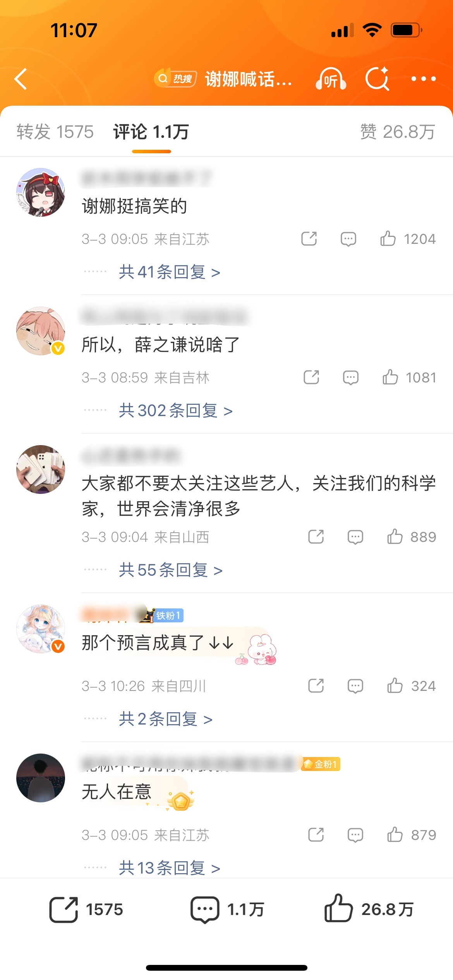Tap the back arrow in header
453x980 pixels.
[21, 79]
